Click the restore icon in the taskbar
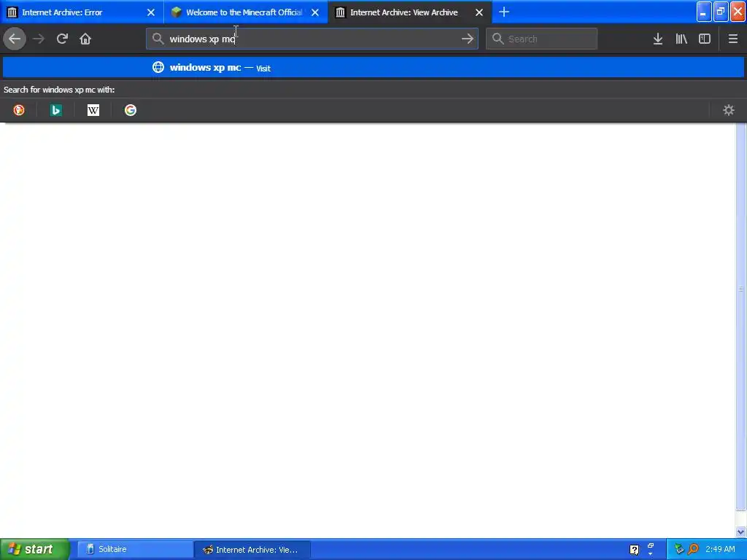Image resolution: width=747 pixels, height=560 pixels. 650,546
